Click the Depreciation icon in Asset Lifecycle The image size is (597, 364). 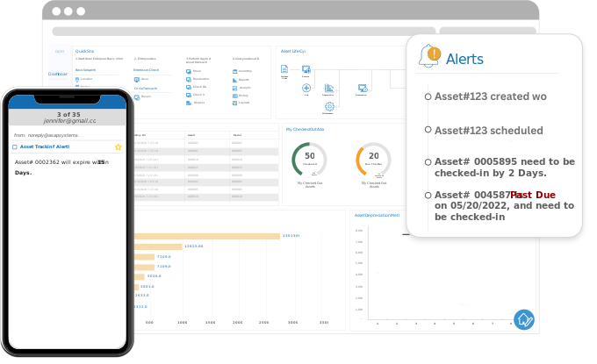pos(328,89)
